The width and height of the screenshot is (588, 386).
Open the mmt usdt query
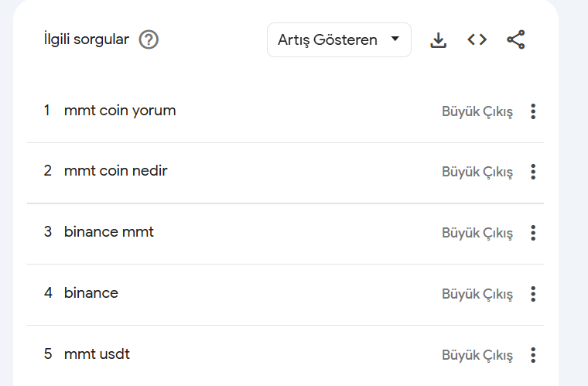[x=97, y=354]
